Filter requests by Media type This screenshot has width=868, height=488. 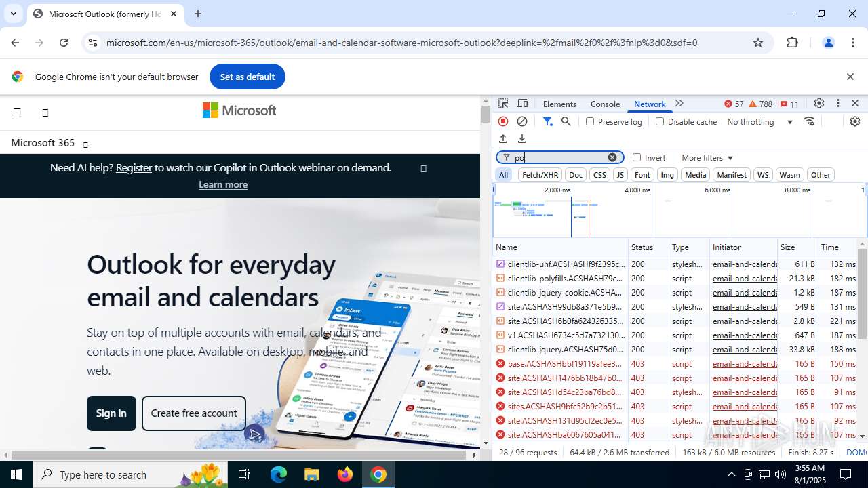[x=696, y=175]
